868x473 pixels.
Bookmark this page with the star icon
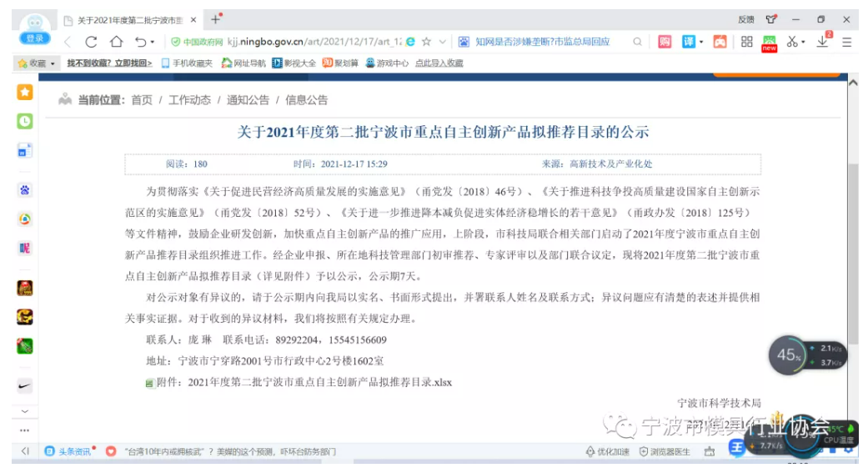(426, 42)
